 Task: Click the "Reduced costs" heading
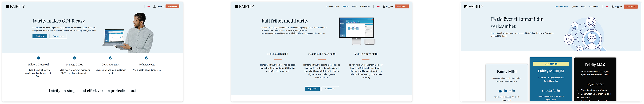147,64
